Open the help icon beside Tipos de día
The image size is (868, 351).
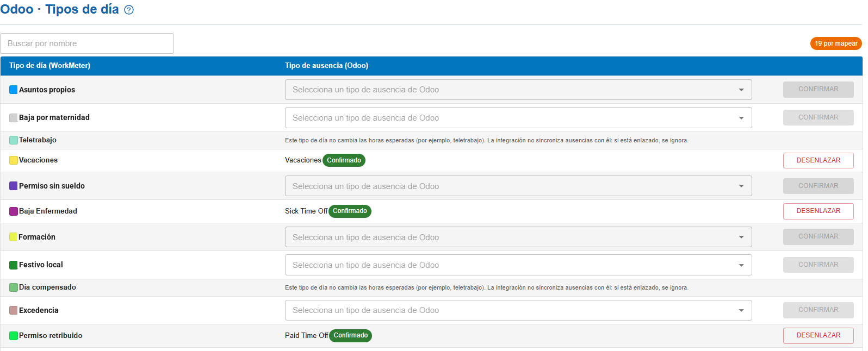point(129,10)
